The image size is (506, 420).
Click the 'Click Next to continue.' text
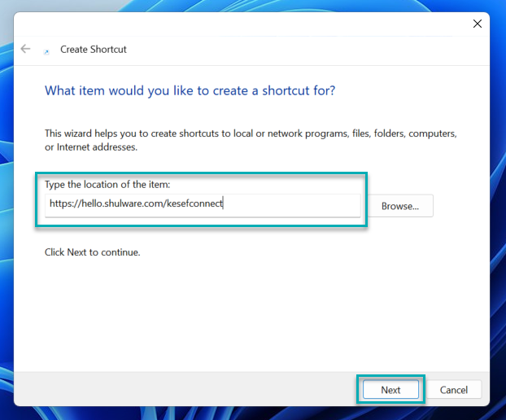92,252
